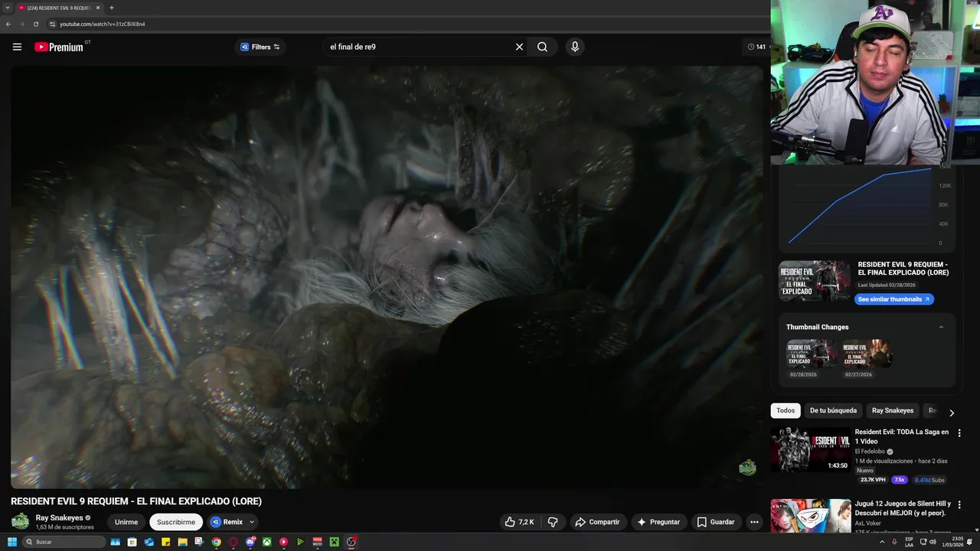980x551 pixels.
Task: Subscribe with the Suscribirme button
Action: (x=176, y=522)
